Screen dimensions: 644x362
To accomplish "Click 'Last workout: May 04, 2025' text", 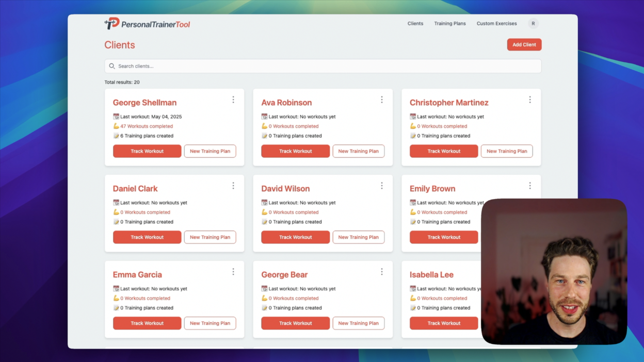I will pyautogui.click(x=151, y=117).
